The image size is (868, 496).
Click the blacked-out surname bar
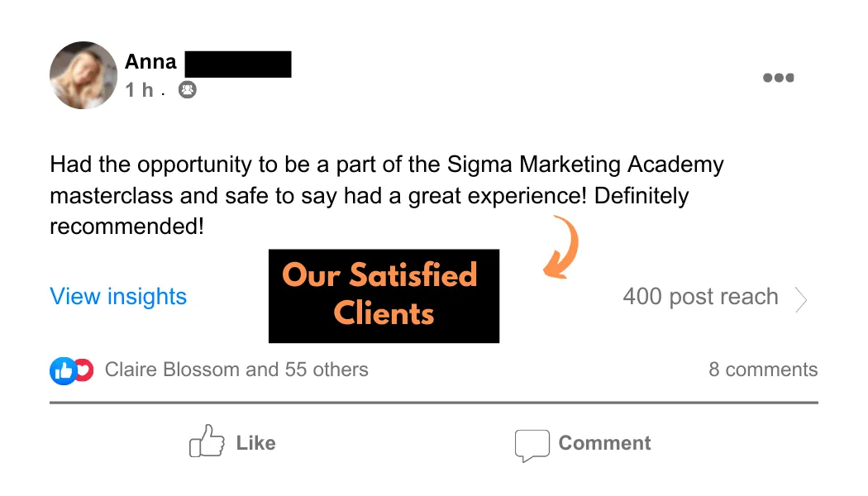[x=238, y=64]
